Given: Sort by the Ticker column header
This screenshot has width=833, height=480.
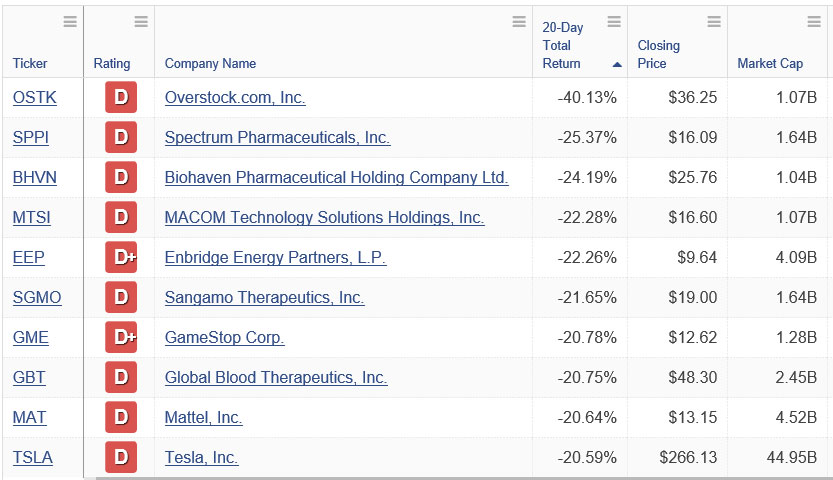Looking at the screenshot, I should [30, 63].
